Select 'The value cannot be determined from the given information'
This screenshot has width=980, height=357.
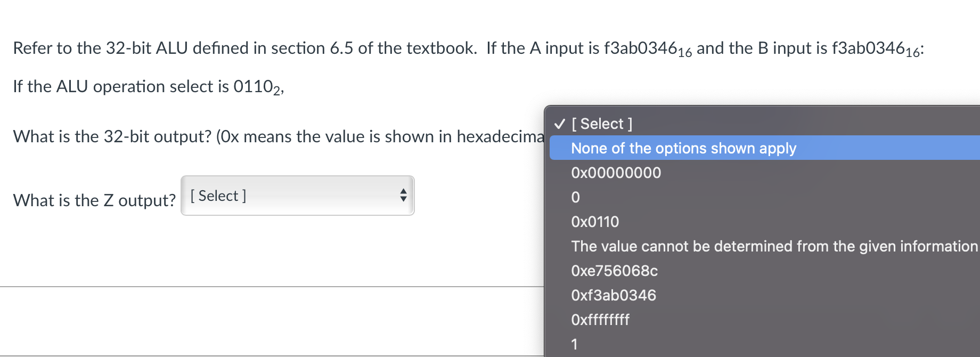tap(773, 246)
